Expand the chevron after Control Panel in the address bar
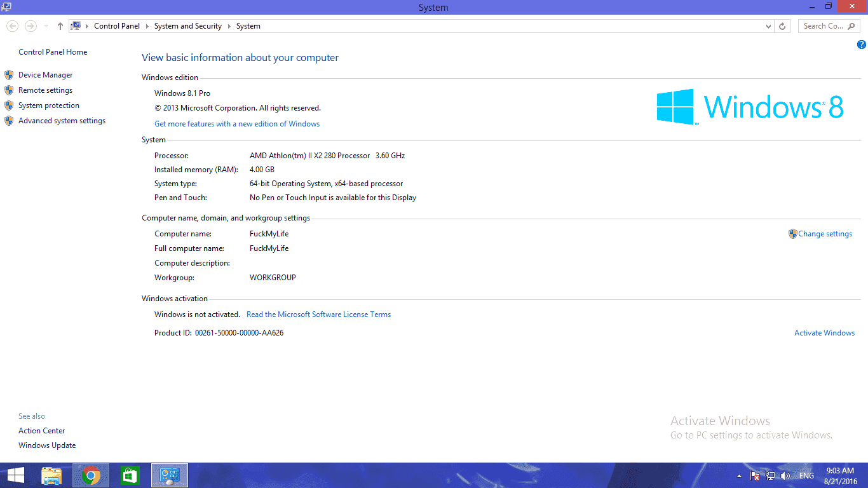868x488 pixels. [147, 26]
